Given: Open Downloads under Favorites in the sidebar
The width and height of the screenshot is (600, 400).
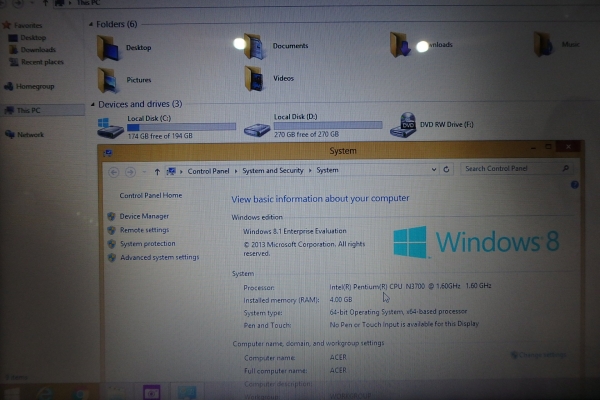Looking at the screenshot, I should coord(38,50).
